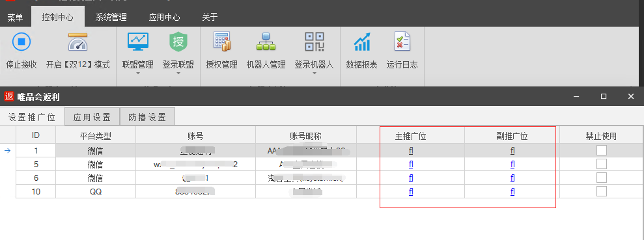
Task: Click the 主推广位 column header
Action: [x=411, y=136]
